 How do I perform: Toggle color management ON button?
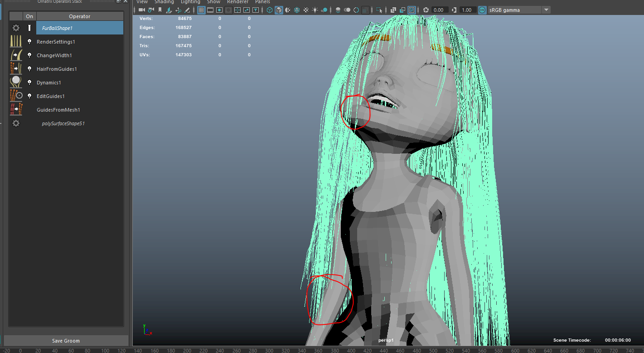click(x=482, y=10)
